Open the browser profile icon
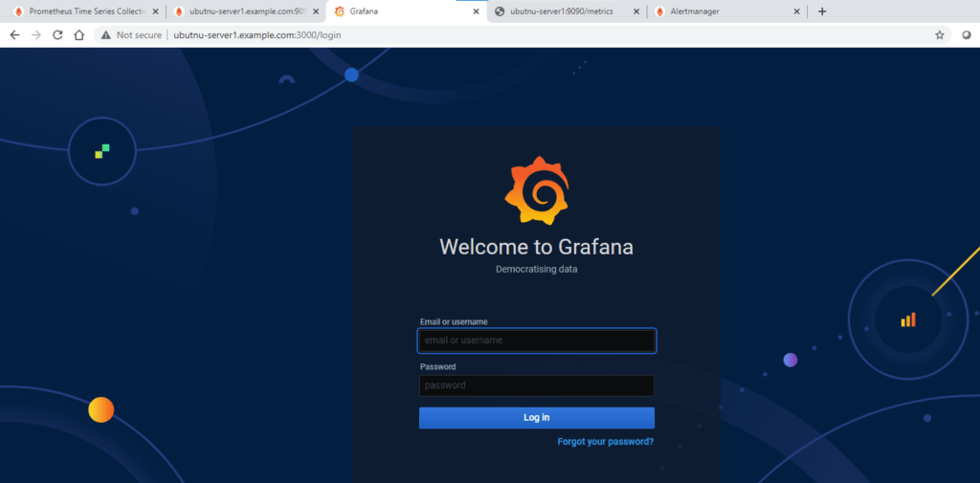The height and width of the screenshot is (483, 980). [x=967, y=35]
